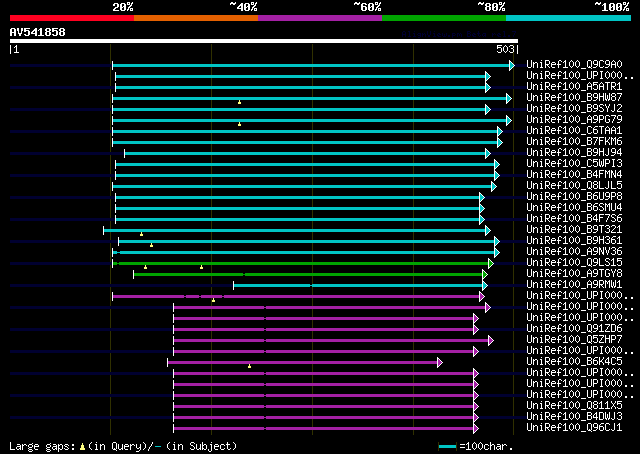Image resolution: width=640 pixels, height=454 pixels.
Task: Click the UniRef100_B9HJ94 label
Action: pos(574,153)
